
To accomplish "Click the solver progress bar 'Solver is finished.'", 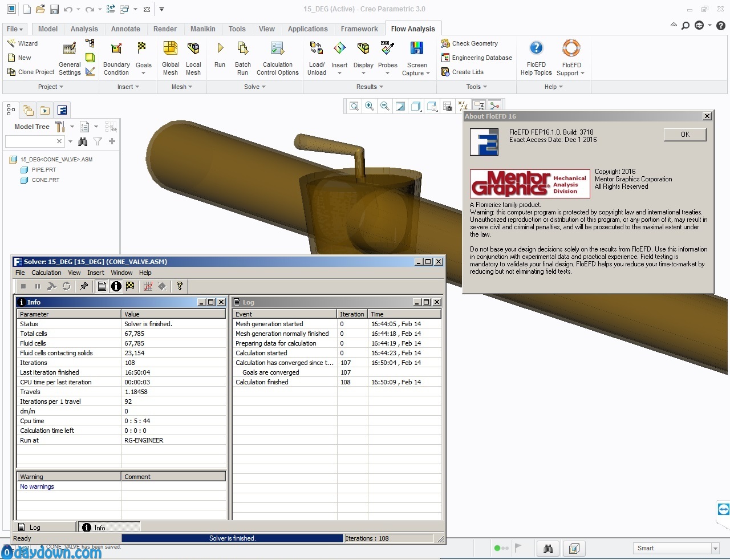I will tap(232, 538).
